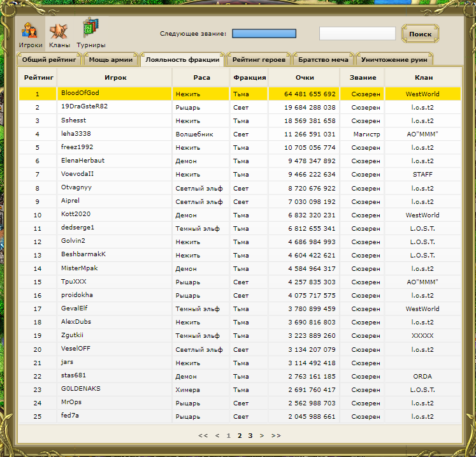
Task: Jump to first page with << arrow
Action: point(203,436)
